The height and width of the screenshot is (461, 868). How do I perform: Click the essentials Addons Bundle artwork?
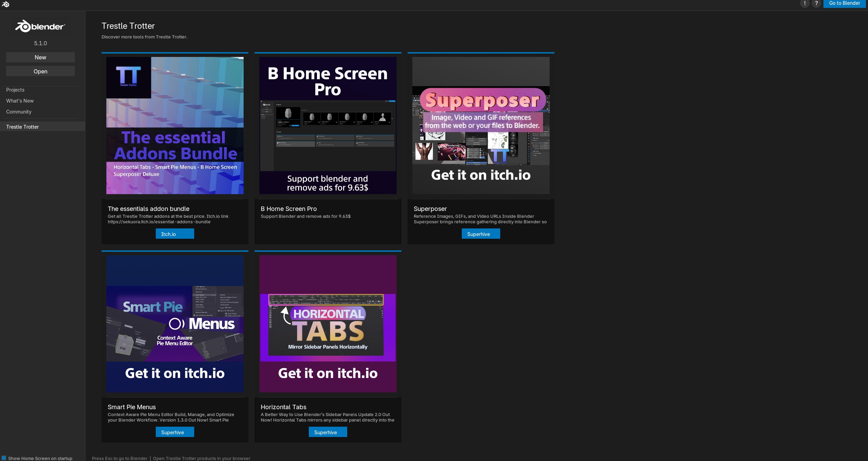(x=175, y=125)
